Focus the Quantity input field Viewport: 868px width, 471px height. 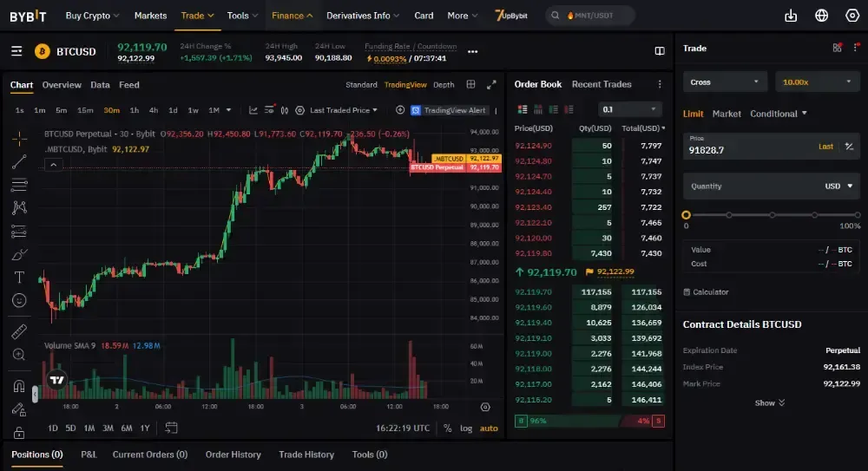(751, 186)
